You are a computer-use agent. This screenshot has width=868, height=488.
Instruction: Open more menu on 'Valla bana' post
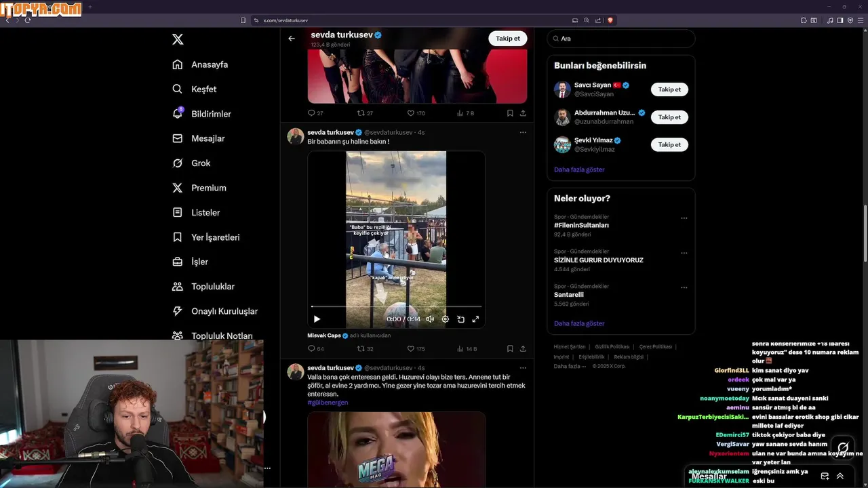pos(523,368)
